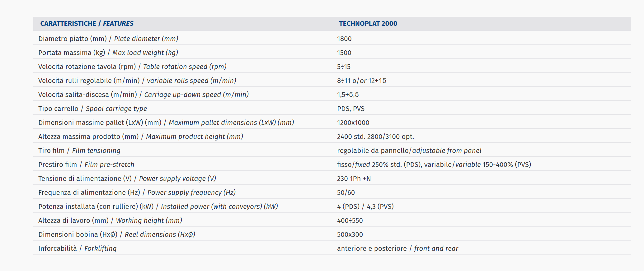644x271 pixels.
Task: Select the 'Portata massima (kg)' row label
Action: pyautogui.click(x=108, y=53)
